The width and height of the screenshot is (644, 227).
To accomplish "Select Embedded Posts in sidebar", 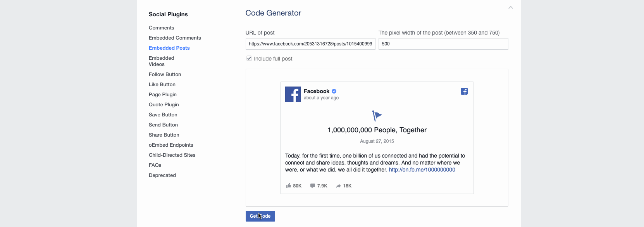I will coord(169,48).
